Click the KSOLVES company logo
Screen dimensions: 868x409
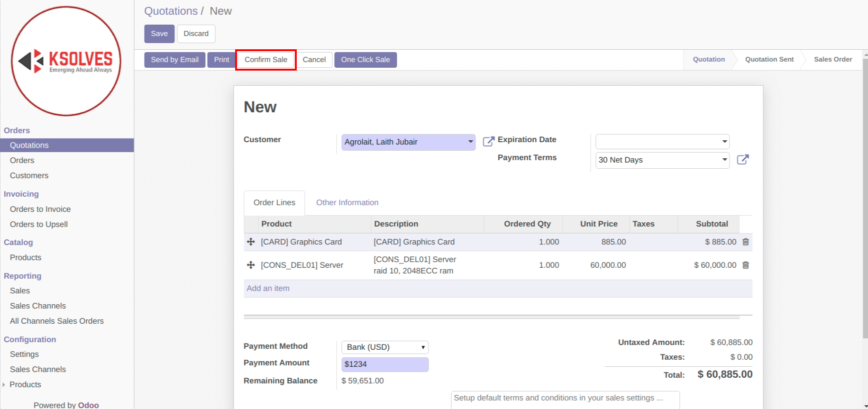[66, 61]
